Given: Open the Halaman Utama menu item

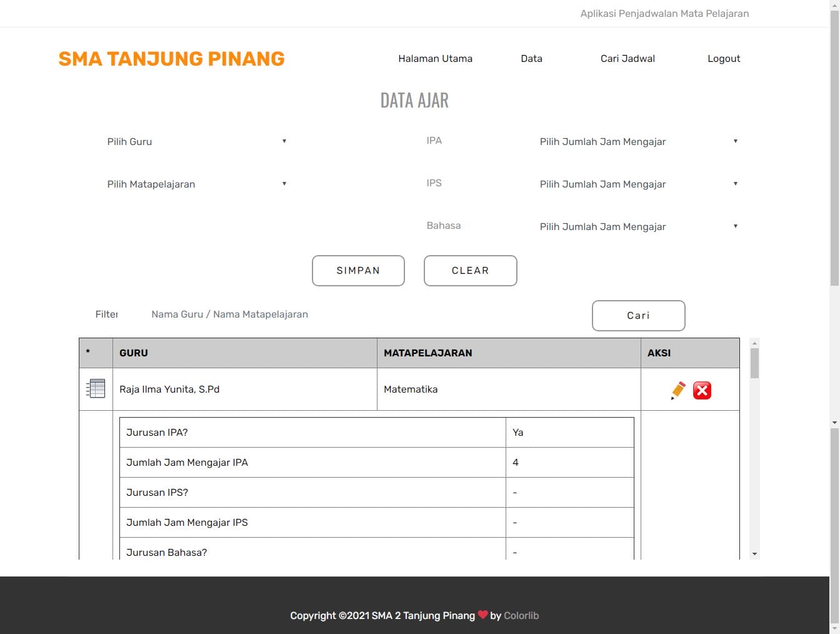Looking at the screenshot, I should (x=435, y=59).
